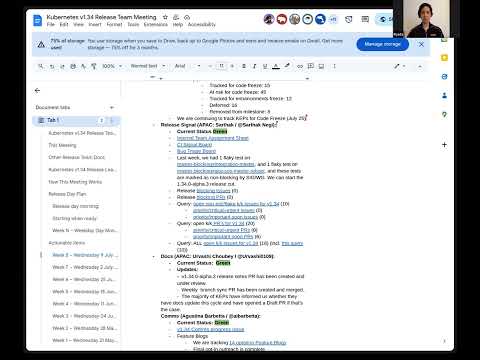This screenshot has width=480, height=360.
Task: Toggle bold formatting
Action: [x=244, y=66]
